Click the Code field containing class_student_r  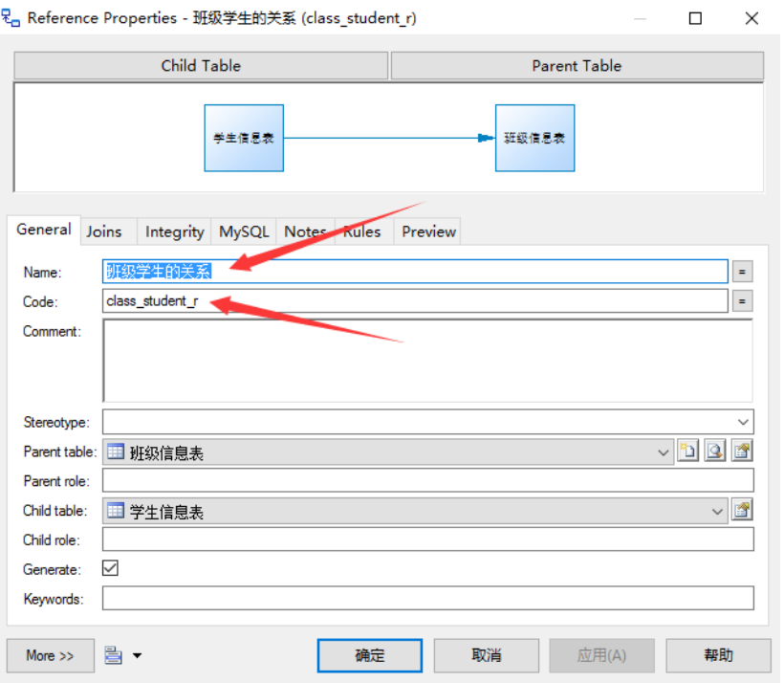[415, 300]
